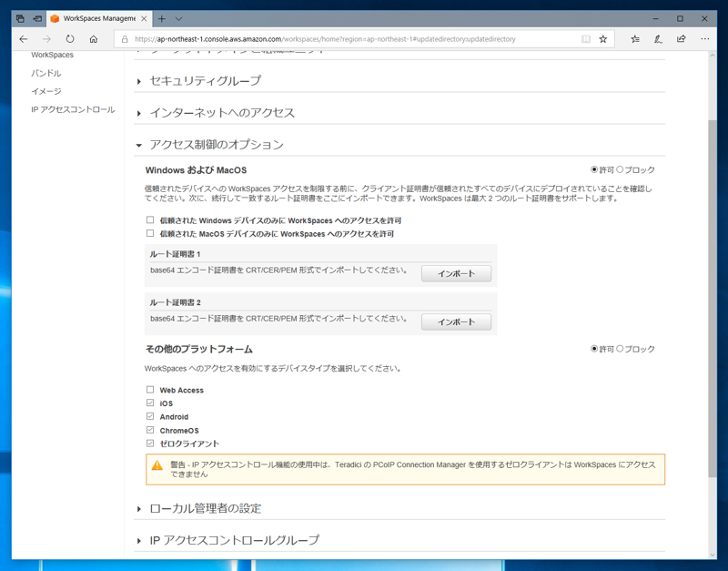Click the add notes pen icon
Viewport: 728px width, 571px height.
(x=658, y=39)
